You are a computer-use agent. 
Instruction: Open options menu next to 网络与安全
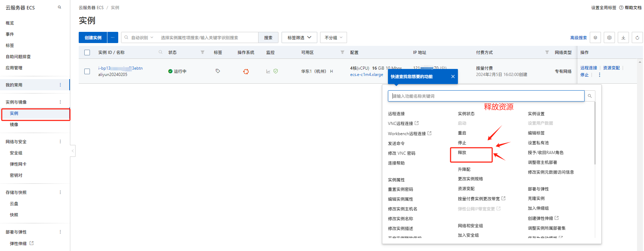click(x=60, y=141)
